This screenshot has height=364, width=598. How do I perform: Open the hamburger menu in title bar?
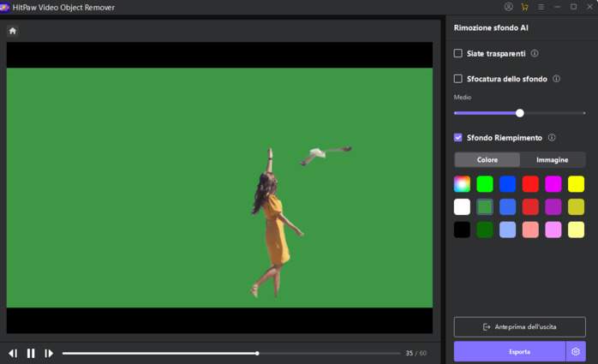[541, 7]
